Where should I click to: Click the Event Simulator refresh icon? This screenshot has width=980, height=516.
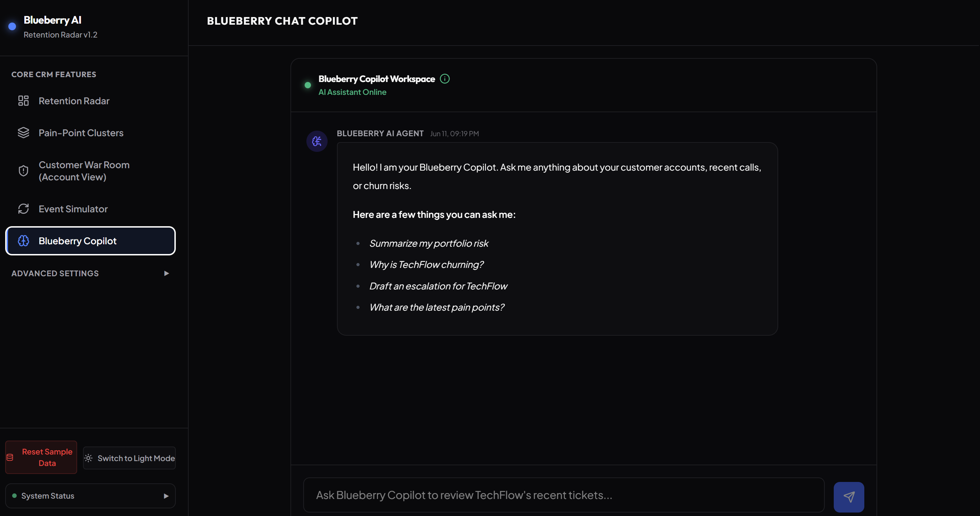click(x=23, y=209)
